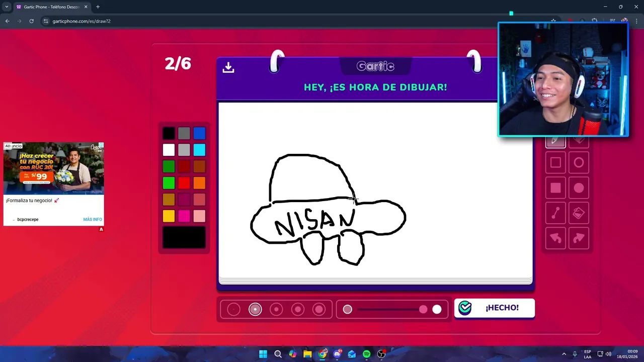Pick the orange color swatch
The image size is (644, 362).
[199, 183]
